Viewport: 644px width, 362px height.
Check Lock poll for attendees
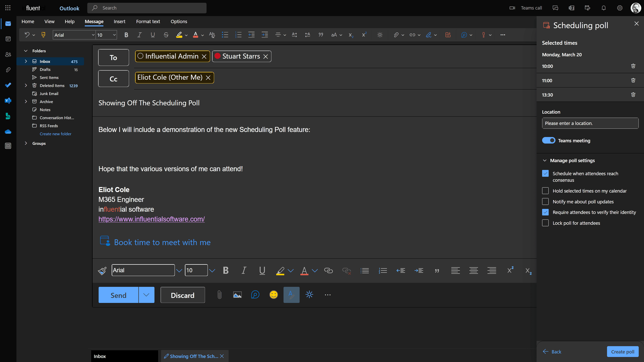(x=545, y=223)
